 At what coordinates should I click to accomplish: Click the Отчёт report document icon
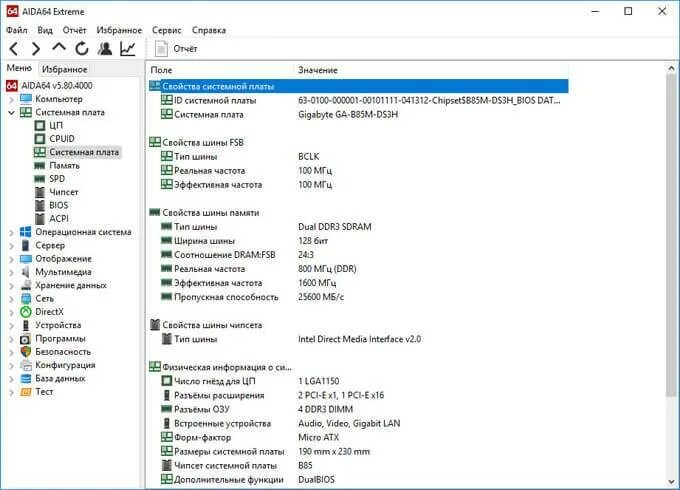pos(161,49)
